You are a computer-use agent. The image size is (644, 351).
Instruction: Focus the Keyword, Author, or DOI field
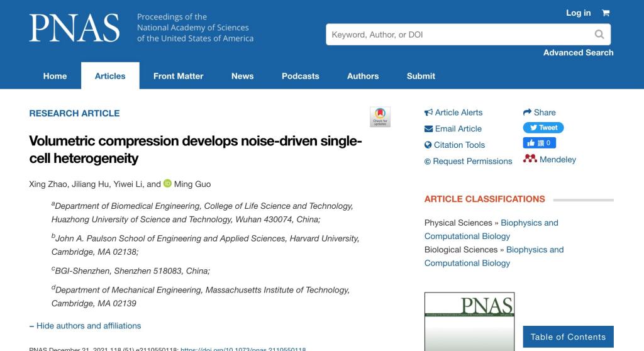459,35
